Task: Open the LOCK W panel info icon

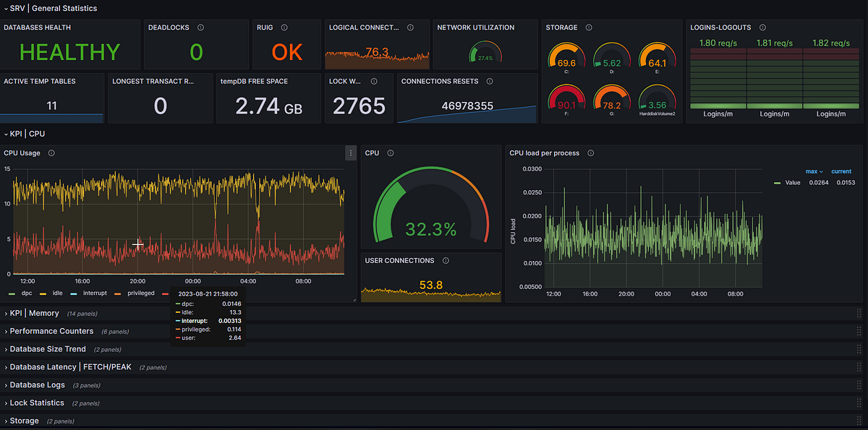Action: point(375,81)
